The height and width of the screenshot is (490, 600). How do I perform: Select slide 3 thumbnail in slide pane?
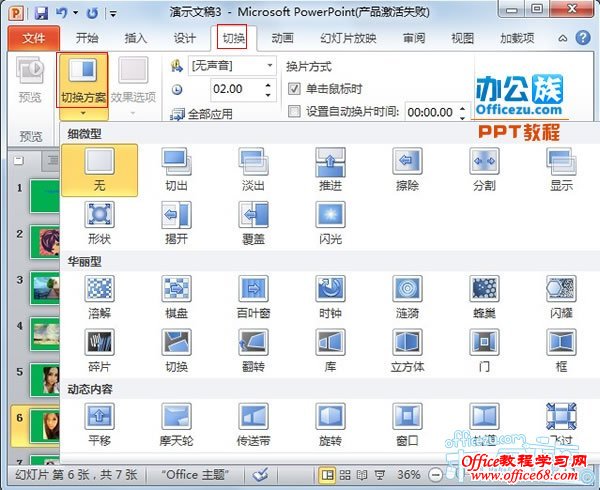45,288
